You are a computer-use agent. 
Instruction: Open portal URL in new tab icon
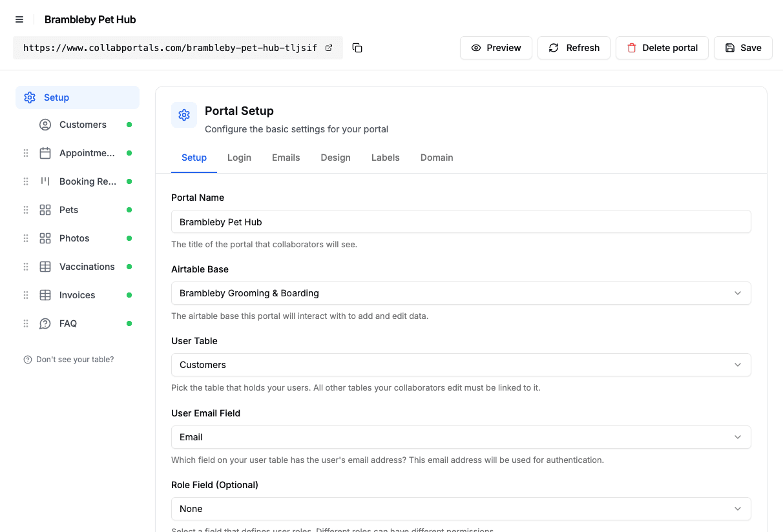tap(329, 48)
